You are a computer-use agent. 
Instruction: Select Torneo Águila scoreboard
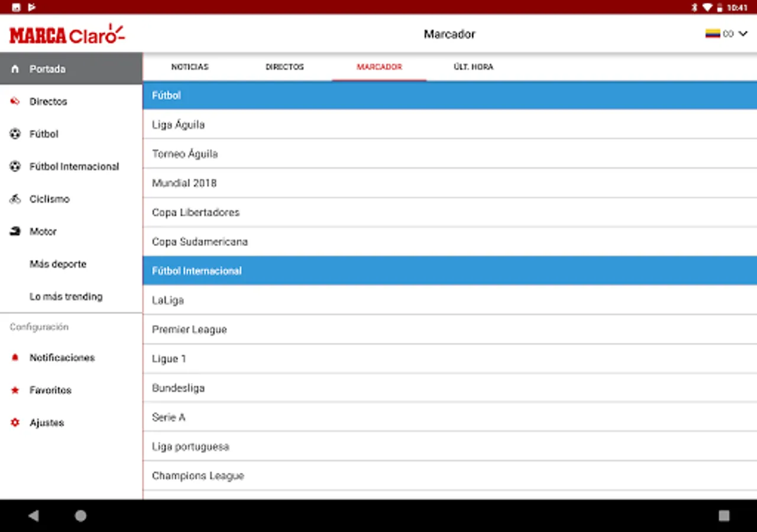450,154
